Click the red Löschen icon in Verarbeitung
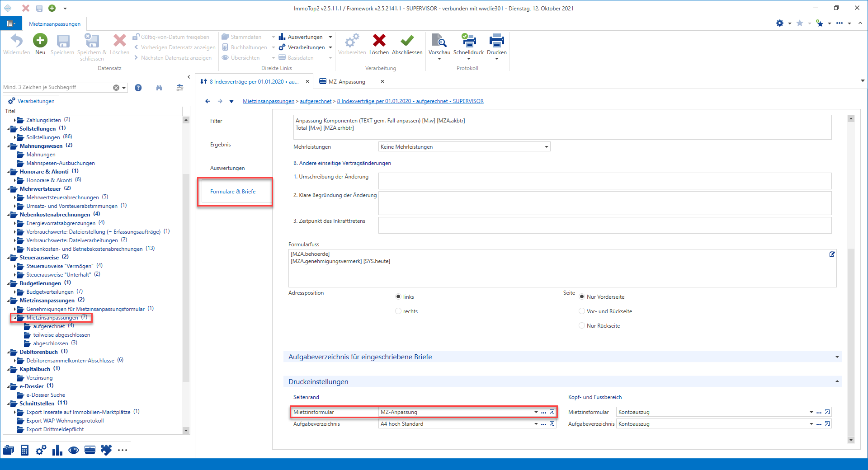Image resolution: width=868 pixels, height=470 pixels. coord(379,41)
